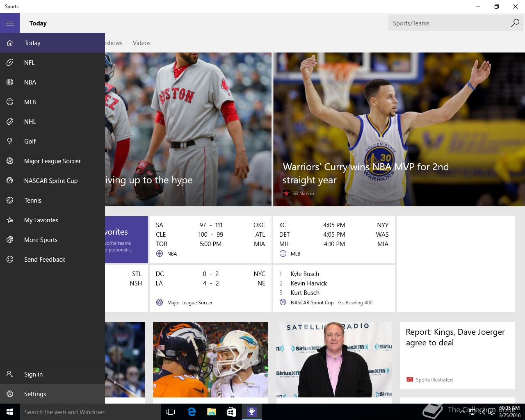This screenshot has height=420, width=525.
Task: Click the My Favorites star icon
Action: click(x=10, y=220)
